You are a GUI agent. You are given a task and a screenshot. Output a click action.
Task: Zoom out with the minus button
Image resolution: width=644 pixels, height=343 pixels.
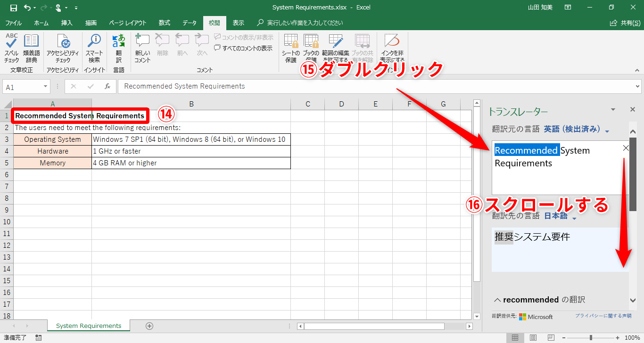click(x=563, y=338)
